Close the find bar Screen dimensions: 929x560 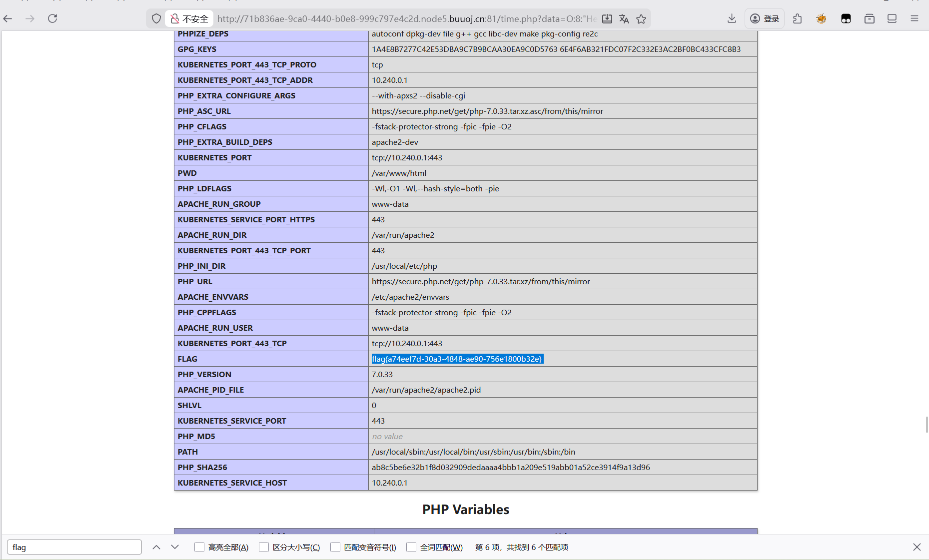pos(917,547)
